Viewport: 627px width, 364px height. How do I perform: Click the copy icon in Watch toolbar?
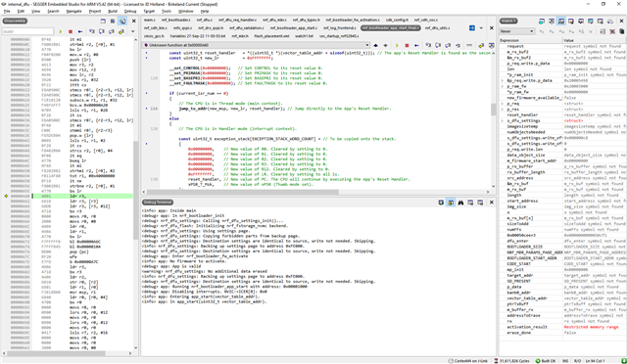coord(621,31)
